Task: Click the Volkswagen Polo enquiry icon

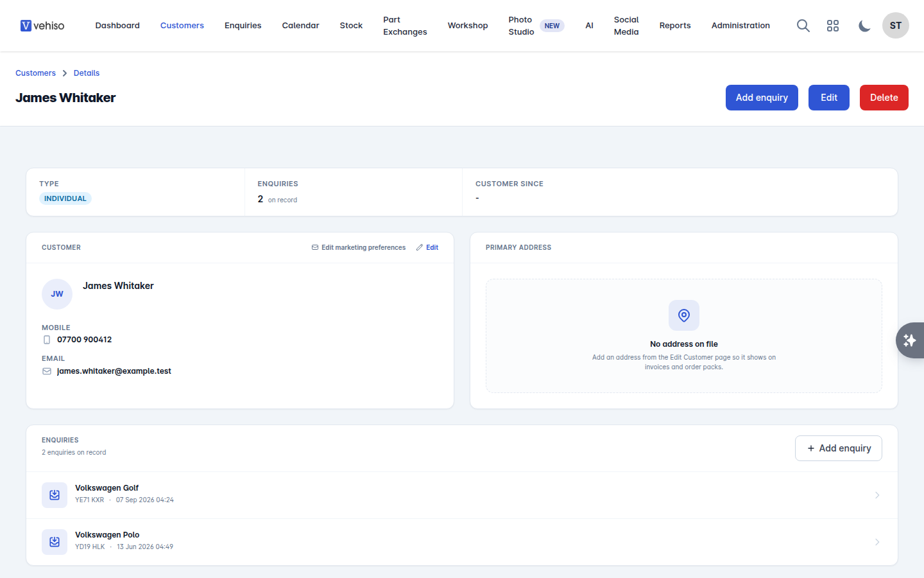Action: [x=55, y=542]
